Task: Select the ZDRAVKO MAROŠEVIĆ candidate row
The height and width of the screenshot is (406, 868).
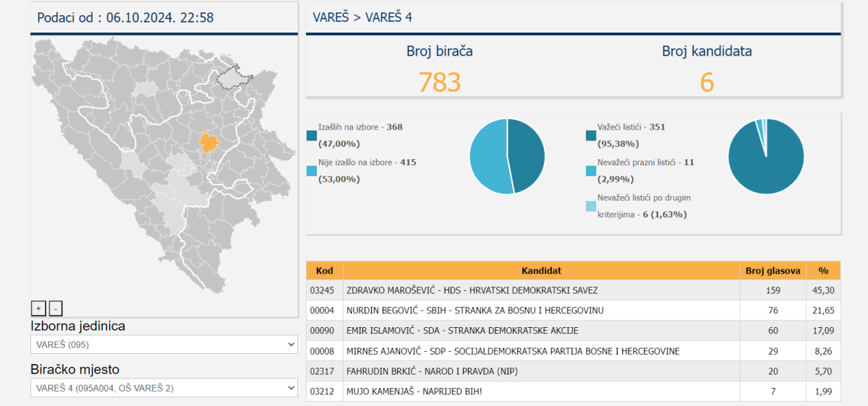Action: [x=574, y=290]
